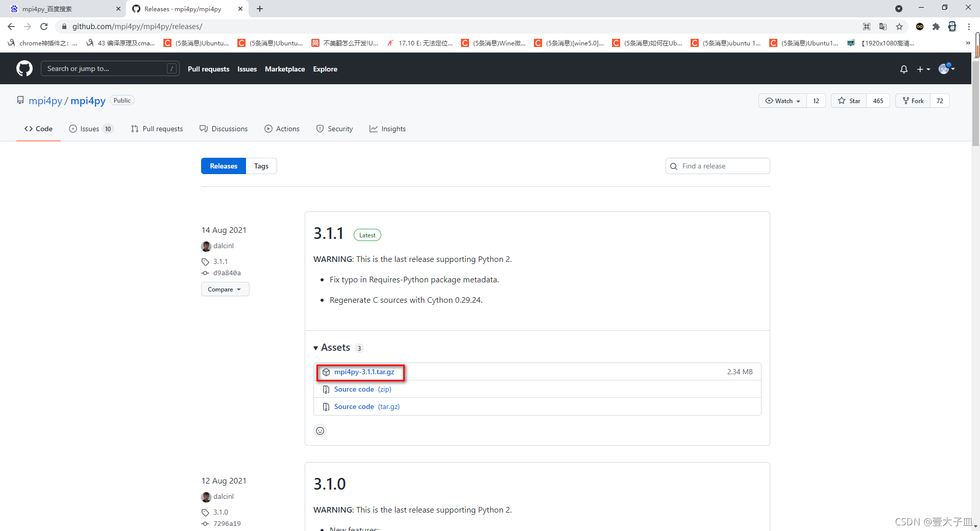Image resolution: width=980 pixels, height=531 pixels.
Task: Open the chrome plugins bookmark
Action: point(43,43)
